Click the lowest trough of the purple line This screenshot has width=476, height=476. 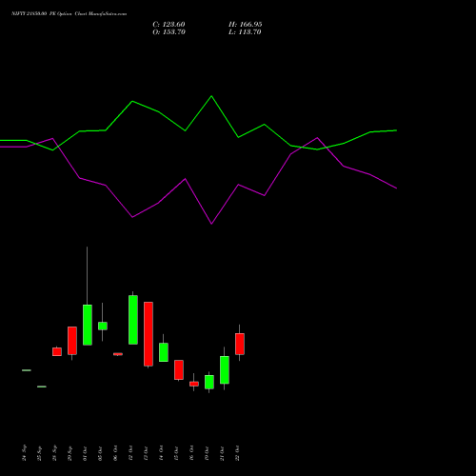pyautogui.click(x=211, y=224)
